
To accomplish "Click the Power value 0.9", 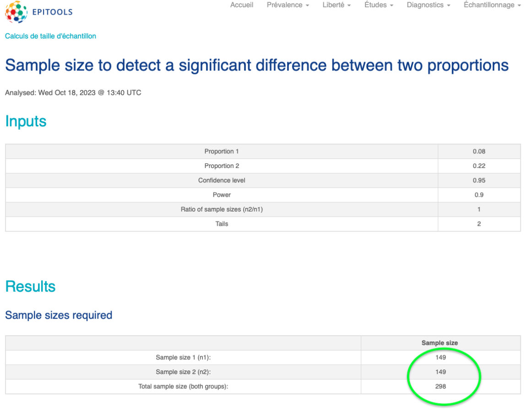I will [479, 195].
